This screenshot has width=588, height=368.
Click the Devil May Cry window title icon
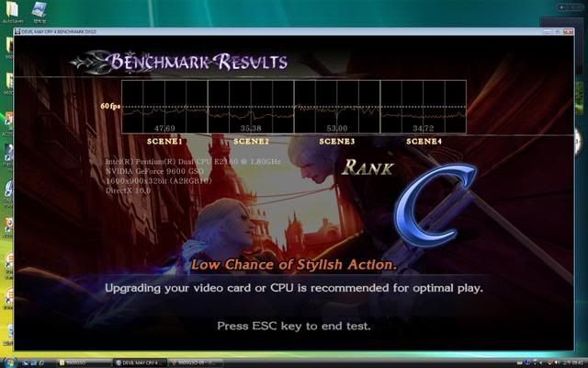[x=17, y=31]
